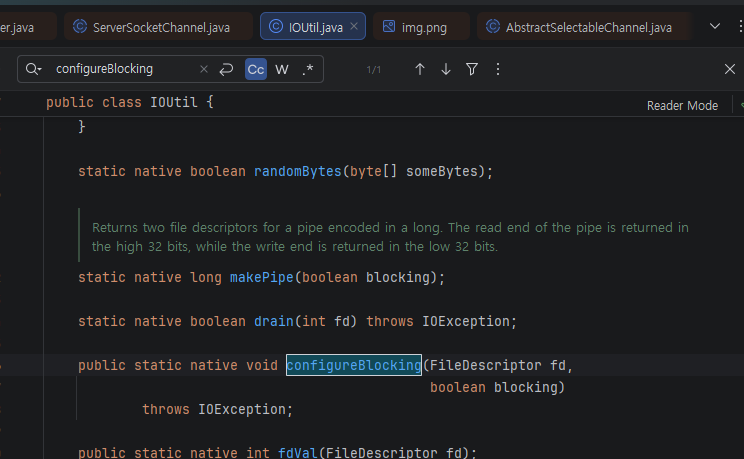Click IOException in the drain declaration
Image resolution: width=744 pixels, height=459 pixels.
click(465, 321)
